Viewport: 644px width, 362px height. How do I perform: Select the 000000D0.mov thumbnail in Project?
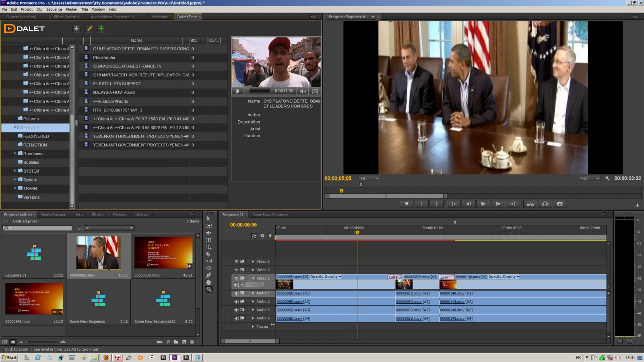click(163, 253)
